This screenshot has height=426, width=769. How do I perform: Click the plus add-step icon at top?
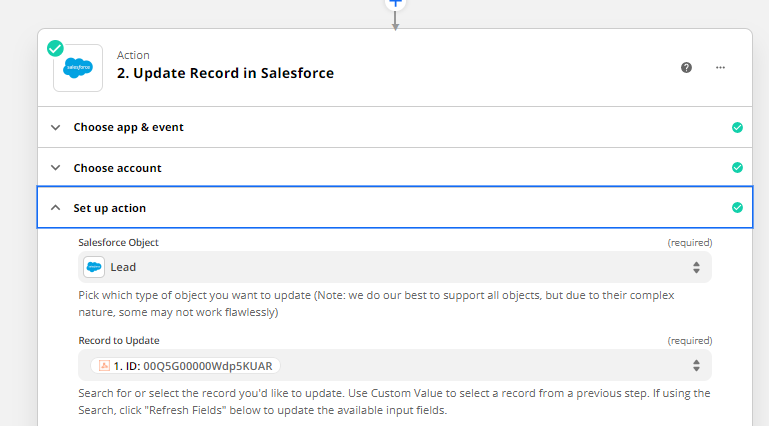click(x=395, y=3)
